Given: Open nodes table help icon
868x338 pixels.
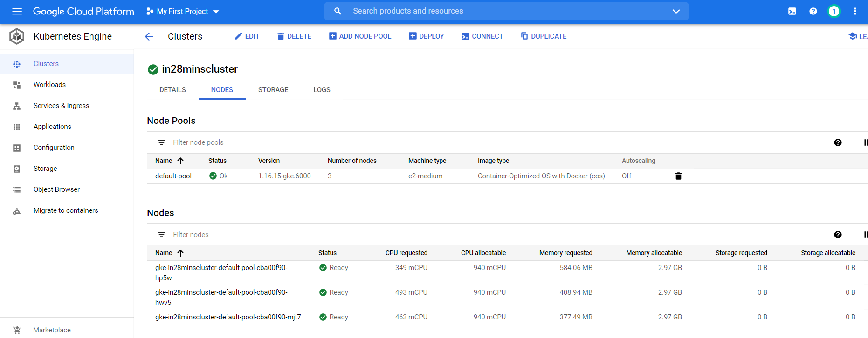Looking at the screenshot, I should [x=838, y=235].
